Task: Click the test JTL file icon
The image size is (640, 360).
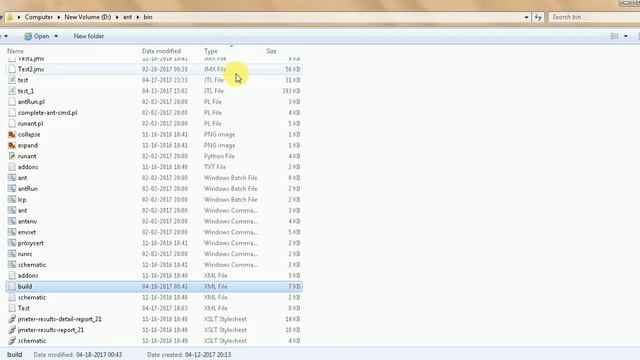Action: click(x=12, y=80)
